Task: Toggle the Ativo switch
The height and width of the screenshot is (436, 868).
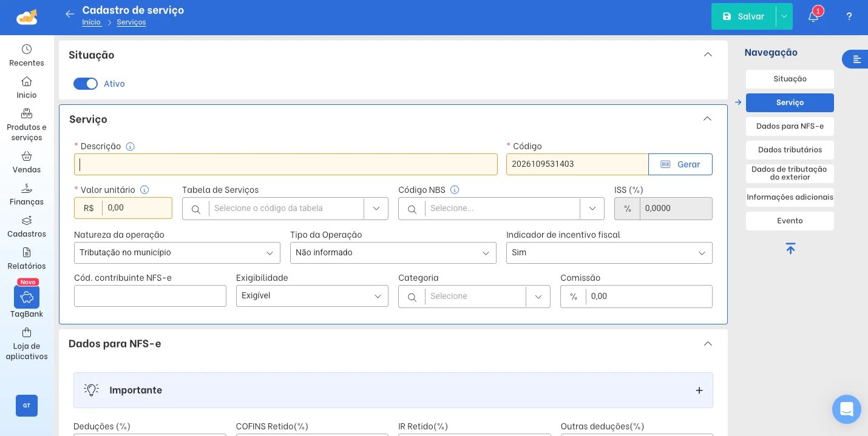Action: [x=86, y=84]
